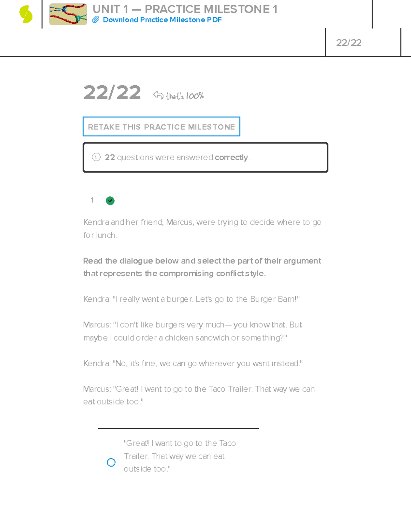Download Practice Milestone PDF link
Image resolution: width=411 pixels, height=532 pixels.
[162, 20]
